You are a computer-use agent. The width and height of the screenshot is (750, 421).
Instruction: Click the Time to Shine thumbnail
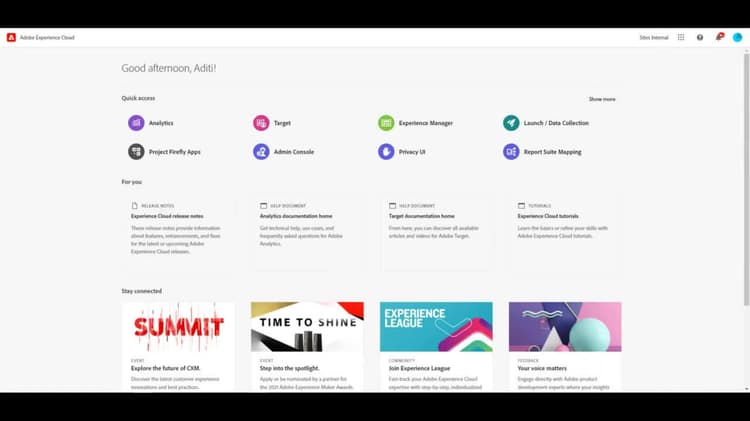[307, 327]
